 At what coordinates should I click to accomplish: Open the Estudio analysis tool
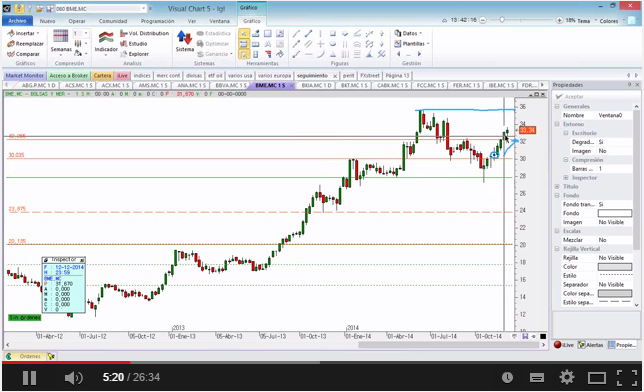point(133,44)
